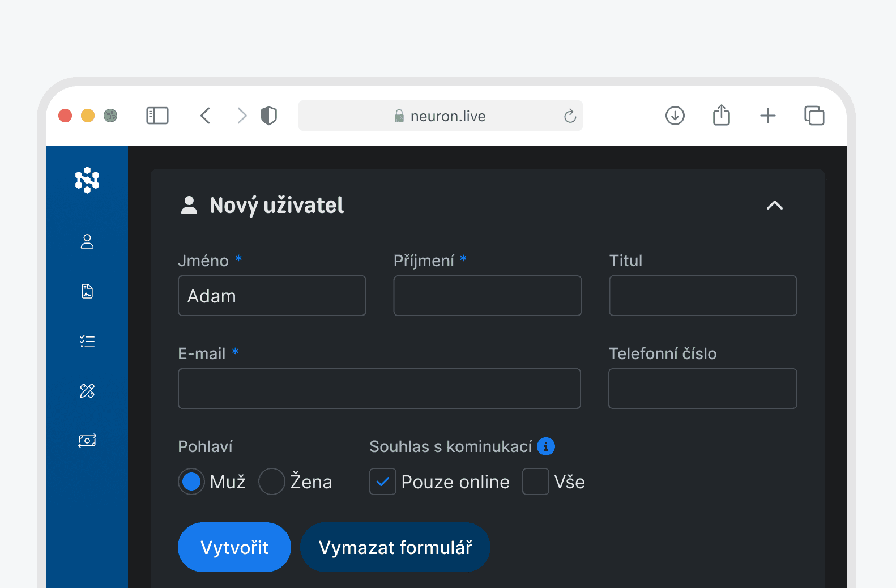Toggle the browser sidebar panel
Image resolution: width=896 pixels, height=588 pixels.
click(x=157, y=116)
